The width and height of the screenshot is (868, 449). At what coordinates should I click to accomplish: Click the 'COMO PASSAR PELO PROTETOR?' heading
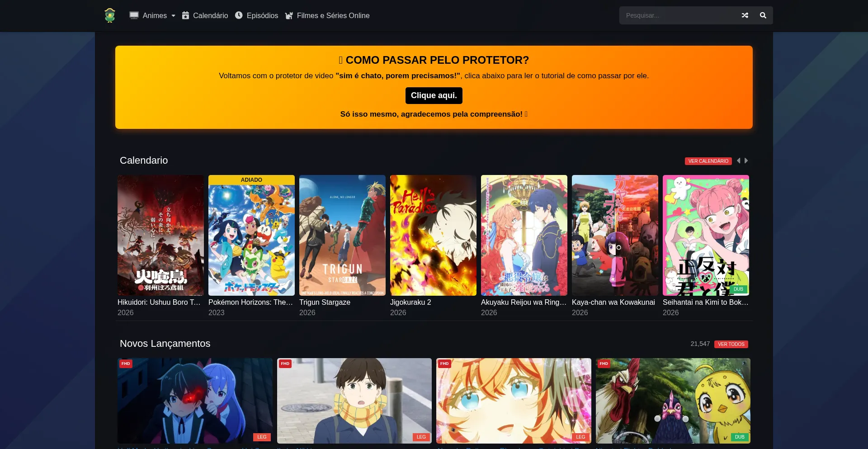tap(434, 60)
